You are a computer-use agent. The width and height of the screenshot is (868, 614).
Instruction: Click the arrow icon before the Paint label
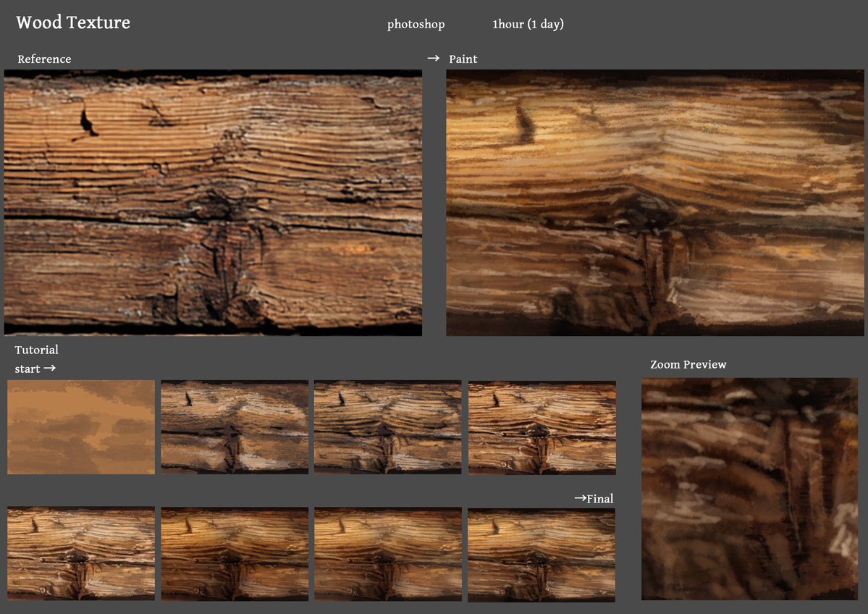click(x=433, y=58)
